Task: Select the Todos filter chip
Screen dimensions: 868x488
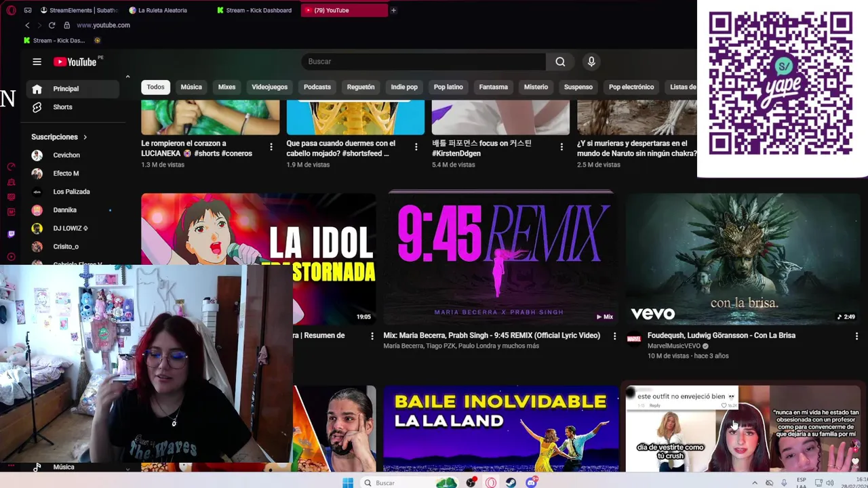Action: [x=155, y=87]
